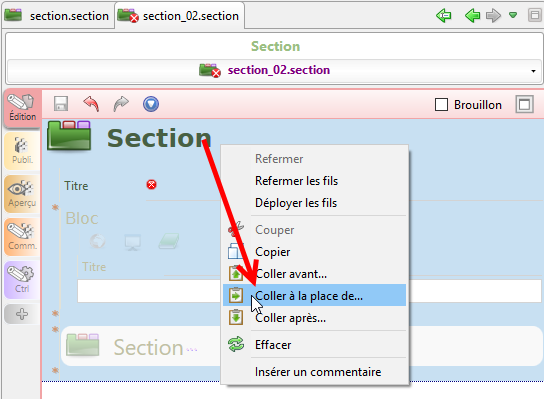This screenshot has height=399, width=544.
Task: Open the Comm. comments panel
Action: tap(22, 237)
